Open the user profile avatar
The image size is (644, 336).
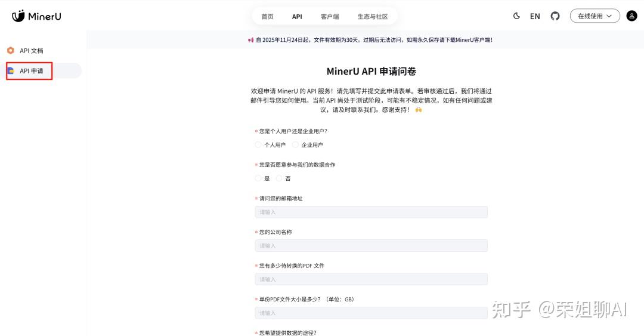coord(631,16)
